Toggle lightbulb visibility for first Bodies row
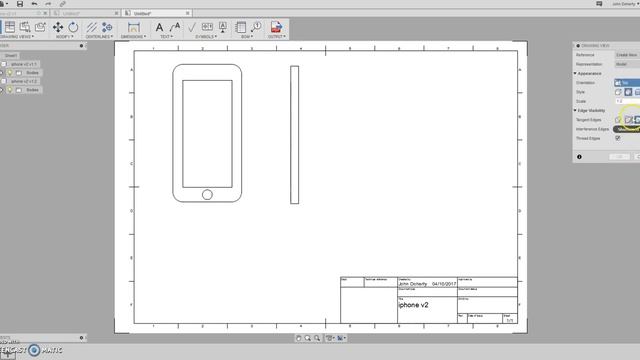 click(x=10, y=73)
